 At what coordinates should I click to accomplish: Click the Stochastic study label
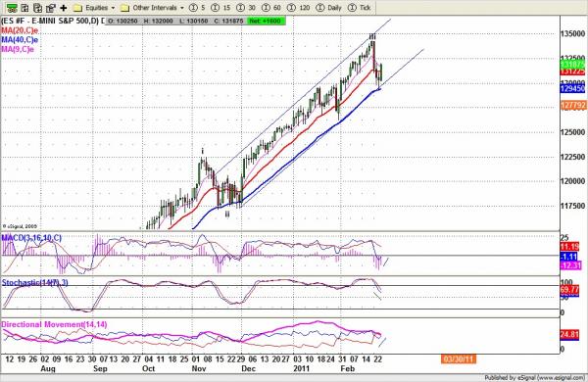(35, 282)
